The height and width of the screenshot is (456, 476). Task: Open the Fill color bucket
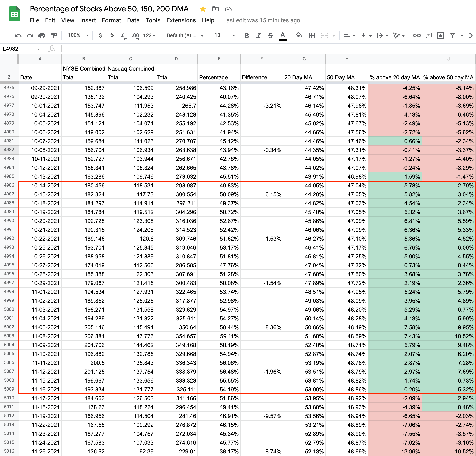[x=299, y=35]
